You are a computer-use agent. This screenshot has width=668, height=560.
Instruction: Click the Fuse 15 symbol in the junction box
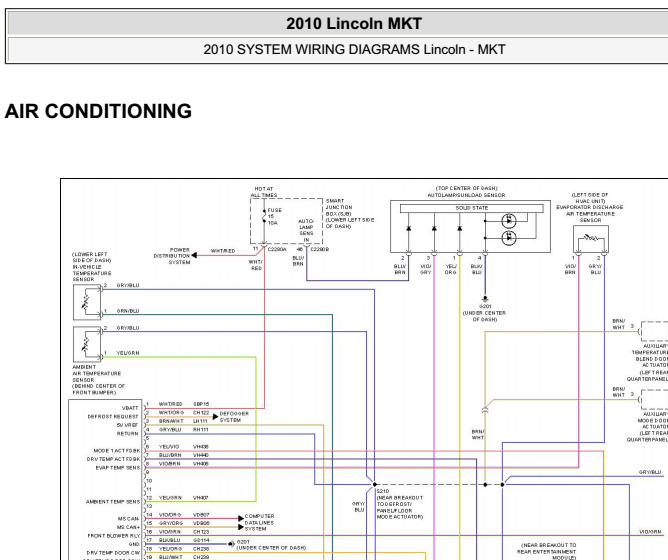(265, 216)
